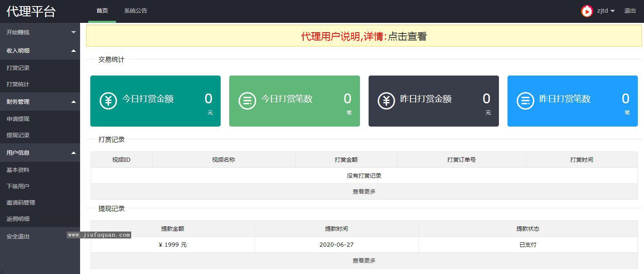This screenshot has width=644, height=274.
Task: Select the 首页 tab
Action: click(x=102, y=11)
